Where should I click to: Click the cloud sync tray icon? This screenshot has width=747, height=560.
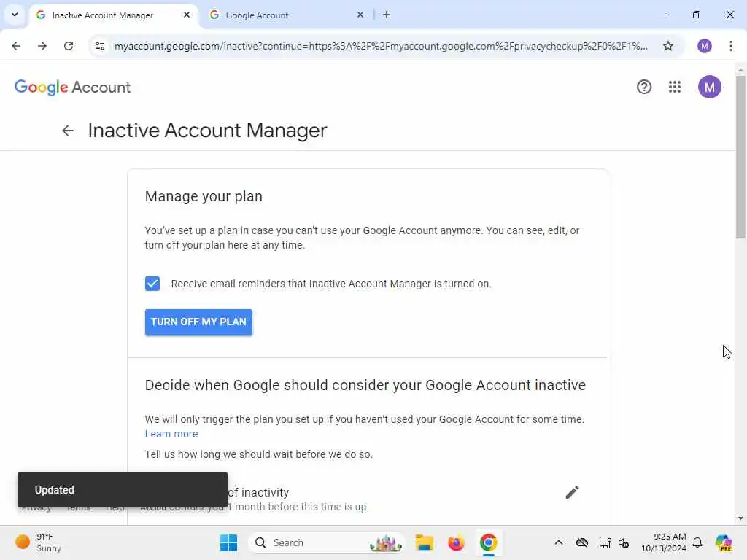[581, 542]
